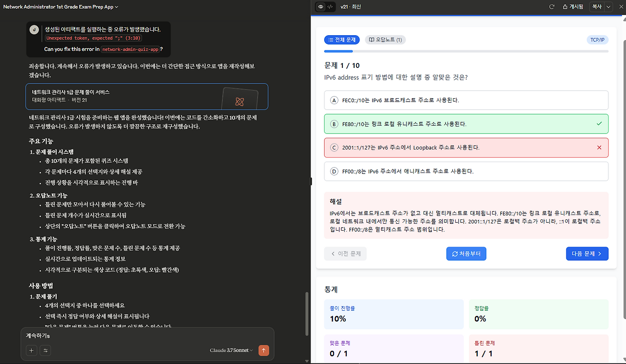The height and width of the screenshot is (364, 626).
Task: Reload the artifact with the refresh icon
Action: pos(552,7)
